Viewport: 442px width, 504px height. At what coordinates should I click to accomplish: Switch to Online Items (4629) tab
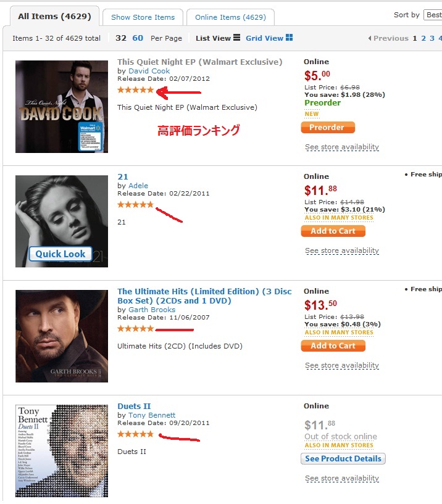230,17
